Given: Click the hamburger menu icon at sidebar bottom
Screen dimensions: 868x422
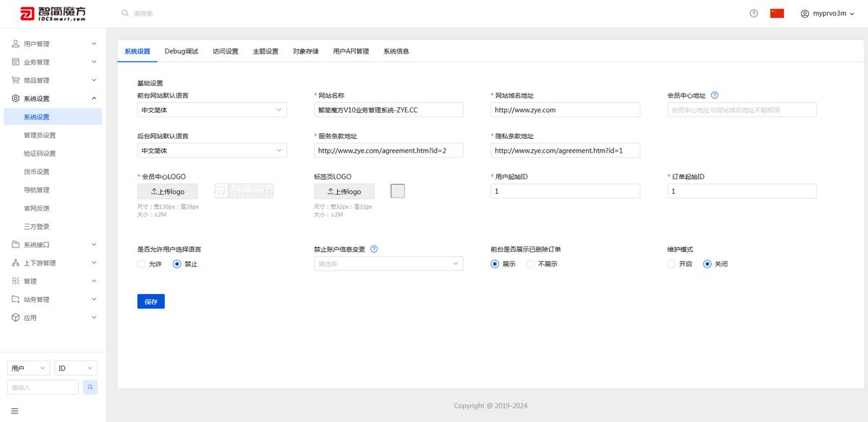Looking at the screenshot, I should (14, 411).
